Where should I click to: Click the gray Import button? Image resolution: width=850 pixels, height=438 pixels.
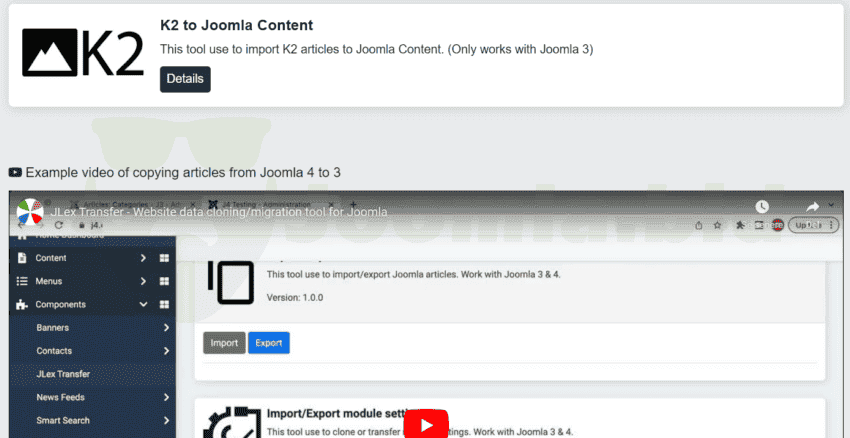pos(224,343)
